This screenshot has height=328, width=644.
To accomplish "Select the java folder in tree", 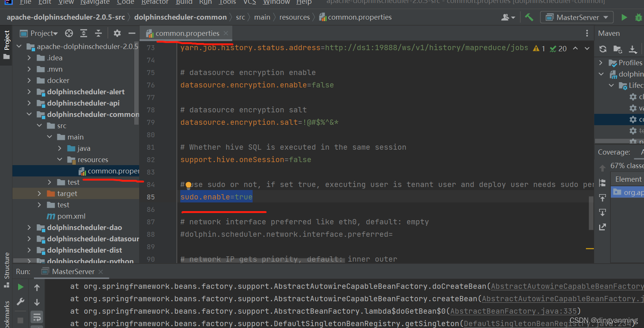I will click(79, 149).
